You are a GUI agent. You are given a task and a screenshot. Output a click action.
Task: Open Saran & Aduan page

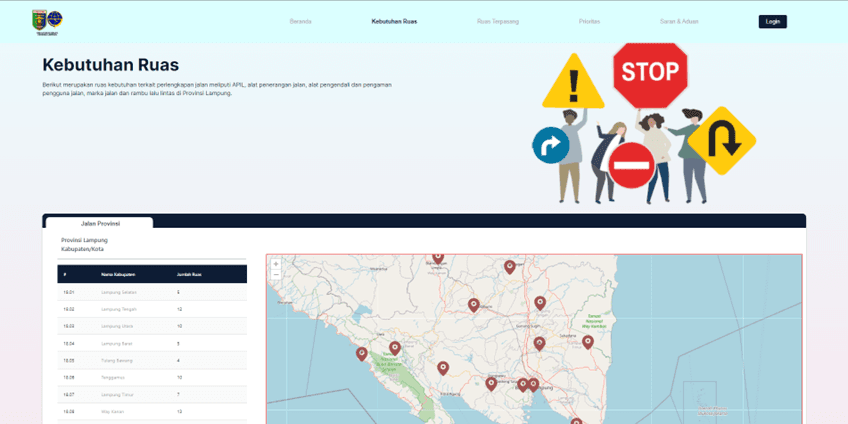(679, 22)
